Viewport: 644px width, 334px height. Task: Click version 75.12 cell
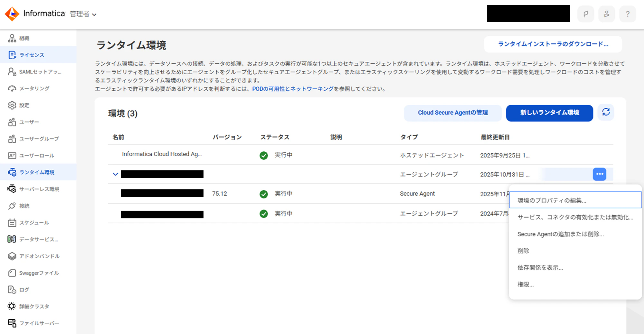point(220,194)
